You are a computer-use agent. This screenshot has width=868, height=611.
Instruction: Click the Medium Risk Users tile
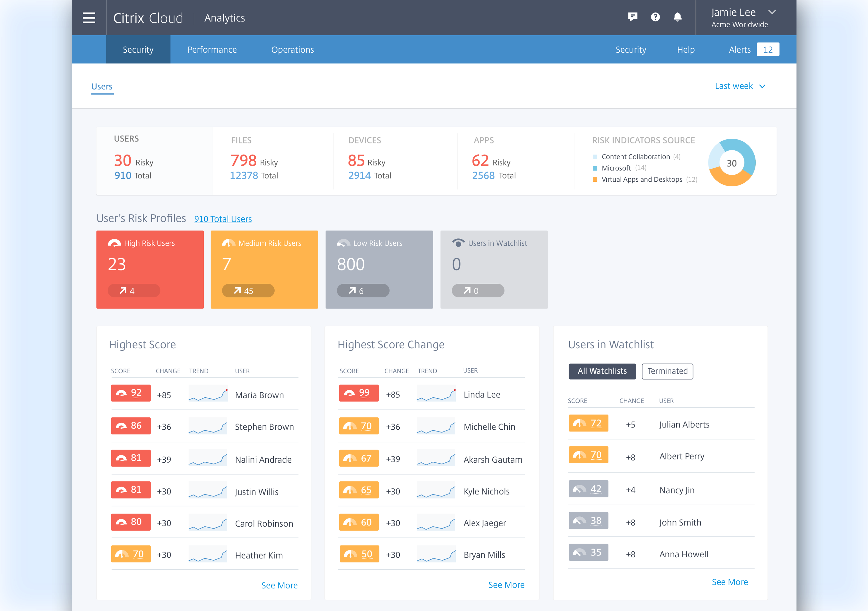(x=264, y=269)
